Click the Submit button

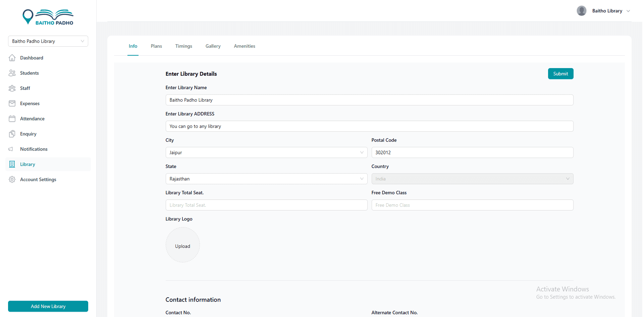click(x=560, y=74)
